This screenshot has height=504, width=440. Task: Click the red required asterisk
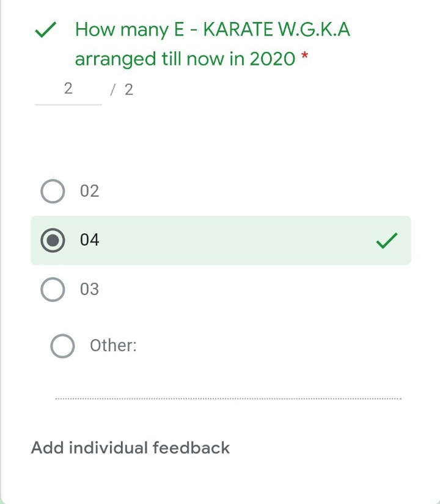[305, 58]
